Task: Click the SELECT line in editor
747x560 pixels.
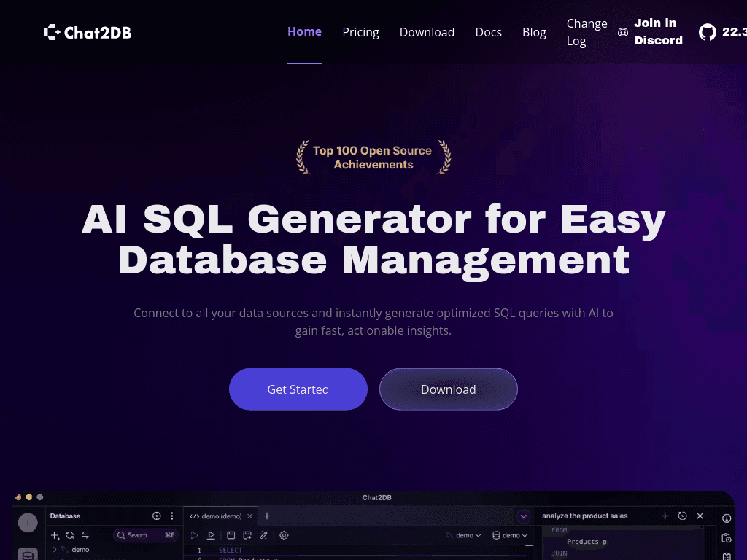Action: [231, 550]
